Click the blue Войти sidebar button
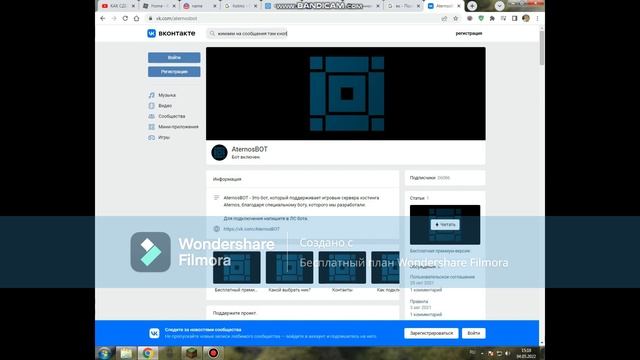 pyautogui.click(x=174, y=58)
